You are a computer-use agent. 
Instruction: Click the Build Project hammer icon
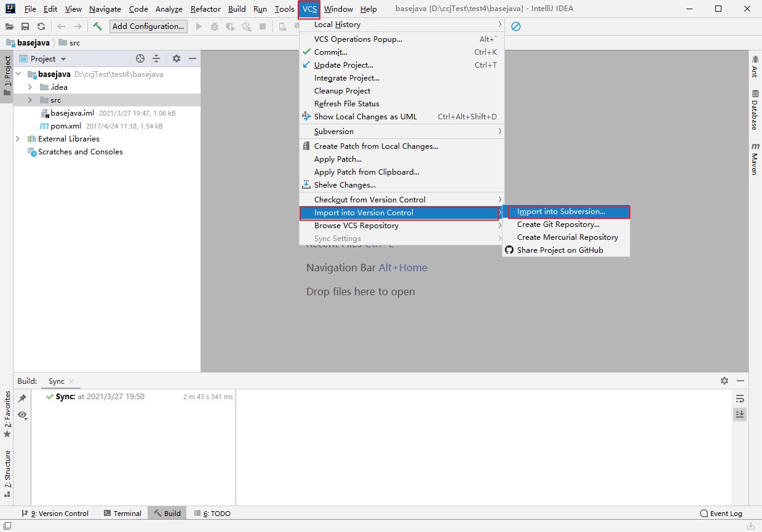pos(97,26)
